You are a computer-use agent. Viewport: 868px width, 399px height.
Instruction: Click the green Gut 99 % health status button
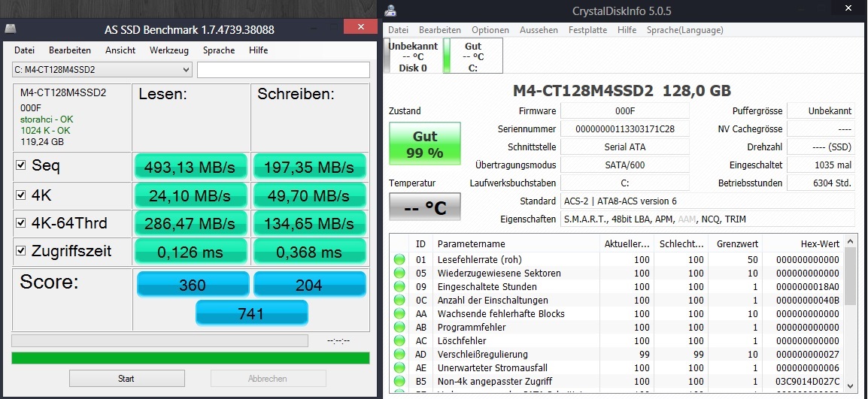point(424,144)
